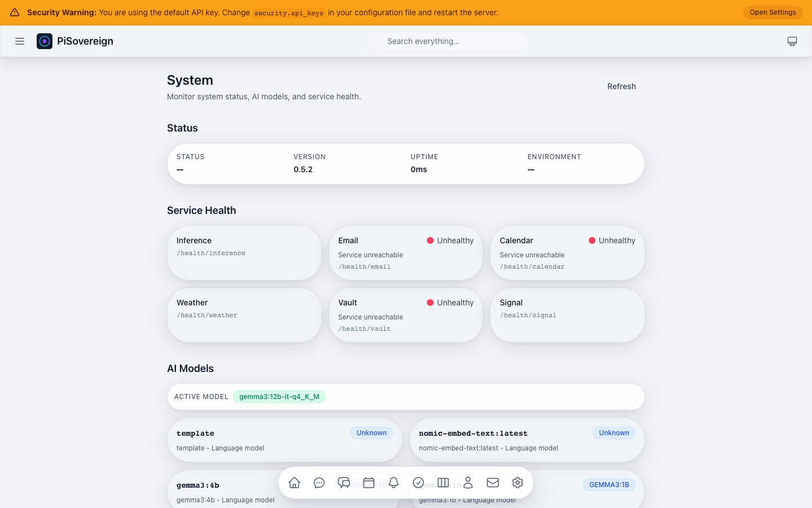Click the Open Settings warning button

(773, 12)
